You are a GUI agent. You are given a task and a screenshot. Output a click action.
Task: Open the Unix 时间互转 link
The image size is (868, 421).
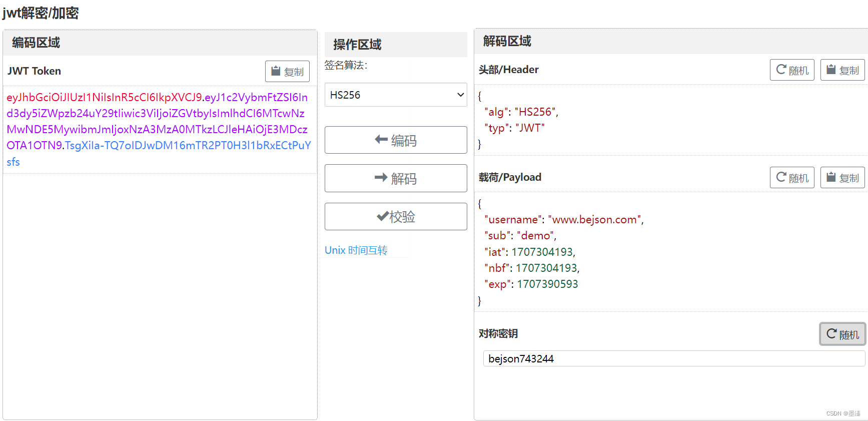(356, 250)
